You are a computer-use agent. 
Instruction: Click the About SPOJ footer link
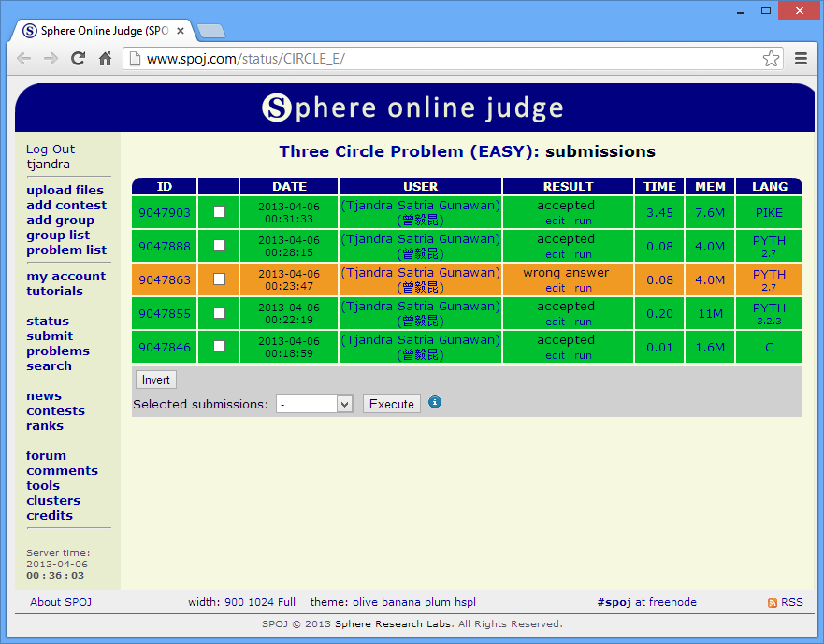[61, 602]
